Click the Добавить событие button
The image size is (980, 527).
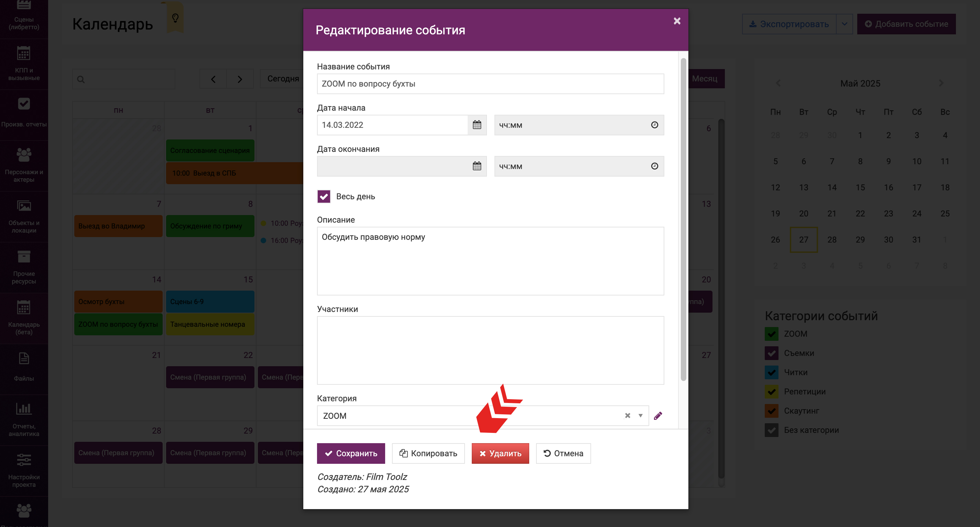point(906,24)
